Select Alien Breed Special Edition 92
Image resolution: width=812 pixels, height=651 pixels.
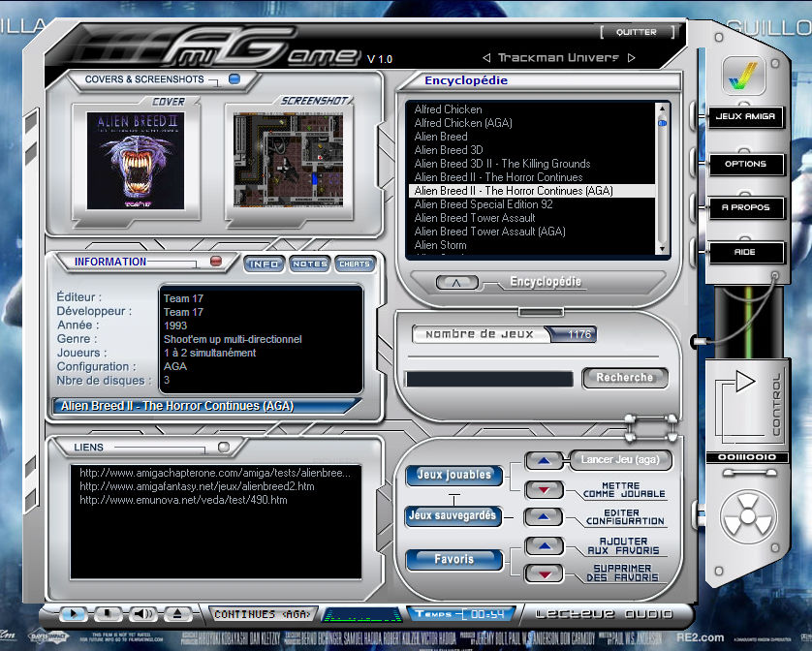pos(484,204)
